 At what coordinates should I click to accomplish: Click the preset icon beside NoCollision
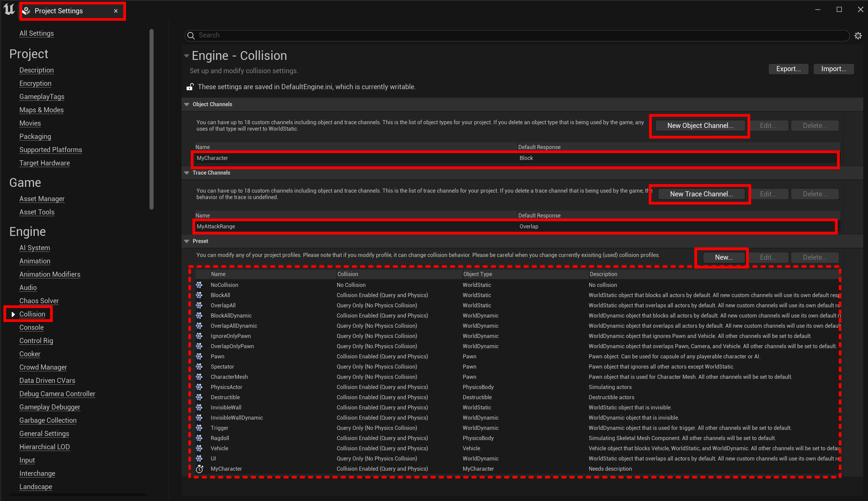199,285
